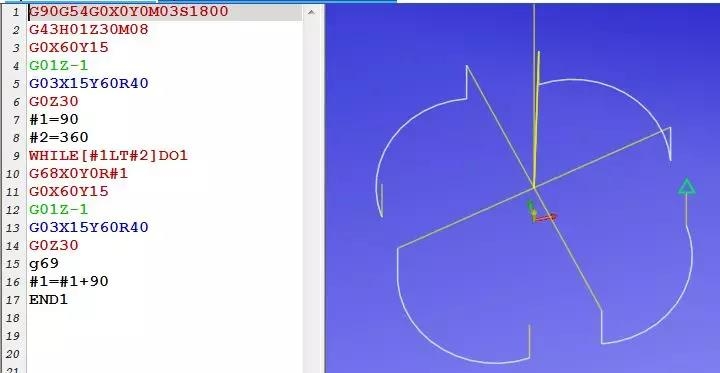Click the END1 statement
The image size is (720, 373).
[49, 300]
